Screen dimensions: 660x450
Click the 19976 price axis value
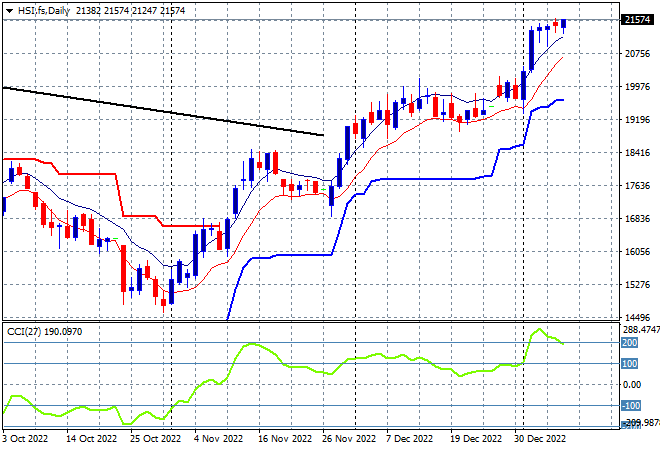coord(637,87)
